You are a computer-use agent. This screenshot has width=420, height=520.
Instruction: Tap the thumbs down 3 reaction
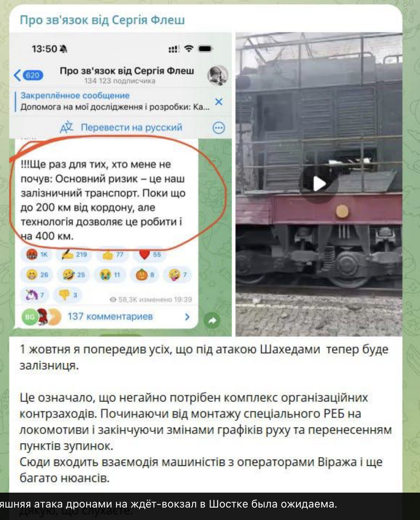(x=68, y=294)
